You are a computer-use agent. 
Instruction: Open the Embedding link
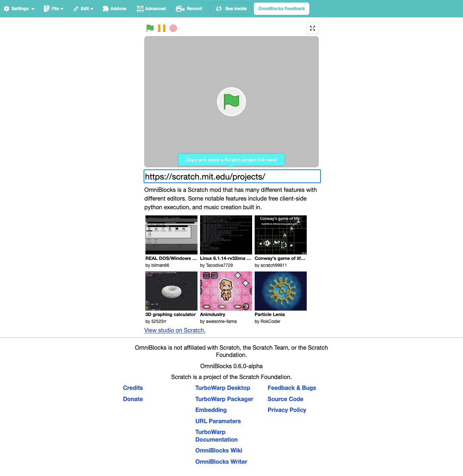tap(211, 410)
